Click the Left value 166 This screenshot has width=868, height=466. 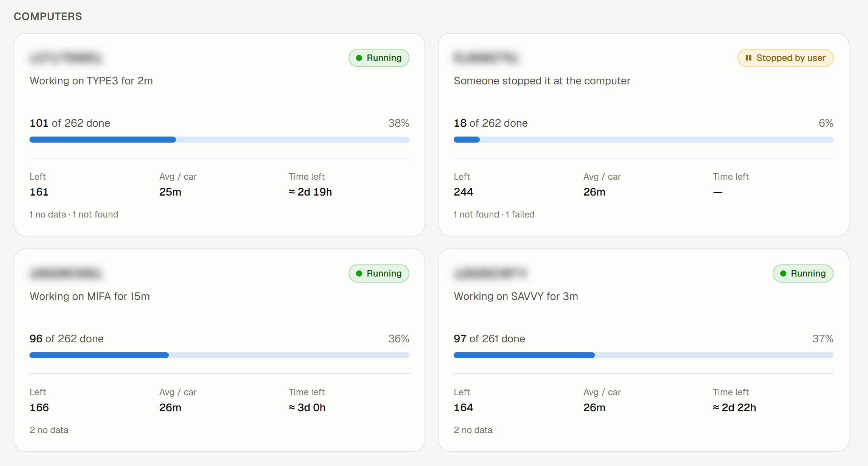click(39, 407)
